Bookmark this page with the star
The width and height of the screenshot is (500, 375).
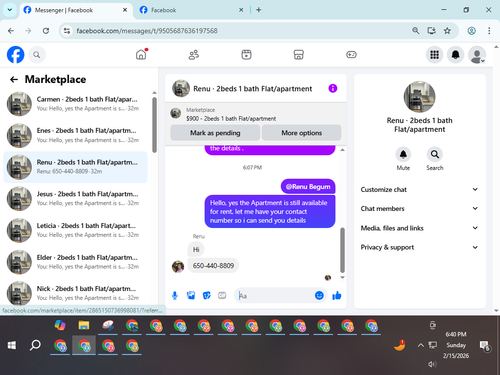point(447,31)
